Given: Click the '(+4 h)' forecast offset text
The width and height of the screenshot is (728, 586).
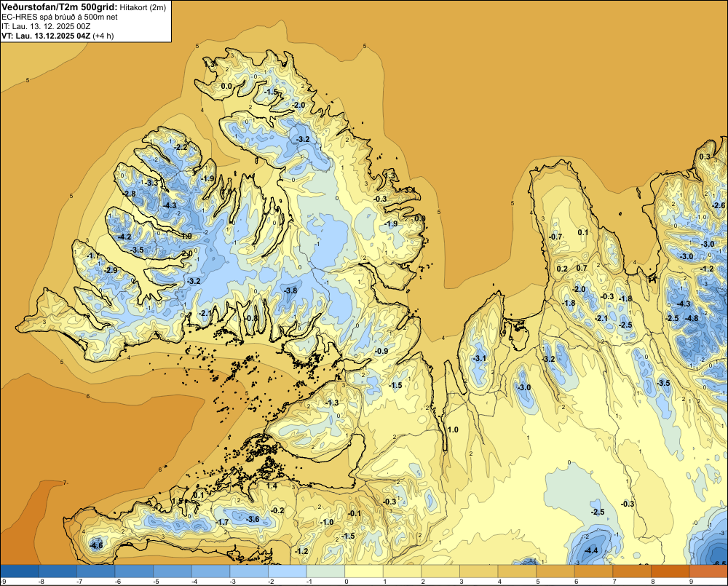Looking at the screenshot, I should click(x=103, y=36).
